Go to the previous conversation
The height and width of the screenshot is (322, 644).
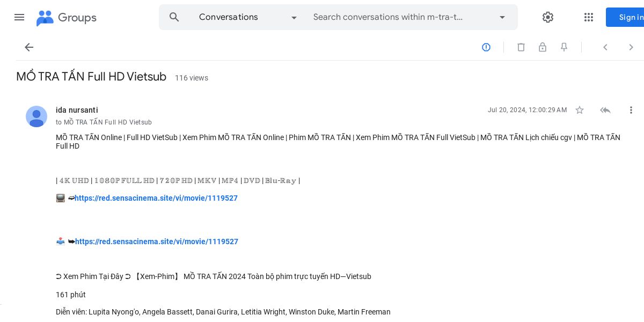point(605,47)
